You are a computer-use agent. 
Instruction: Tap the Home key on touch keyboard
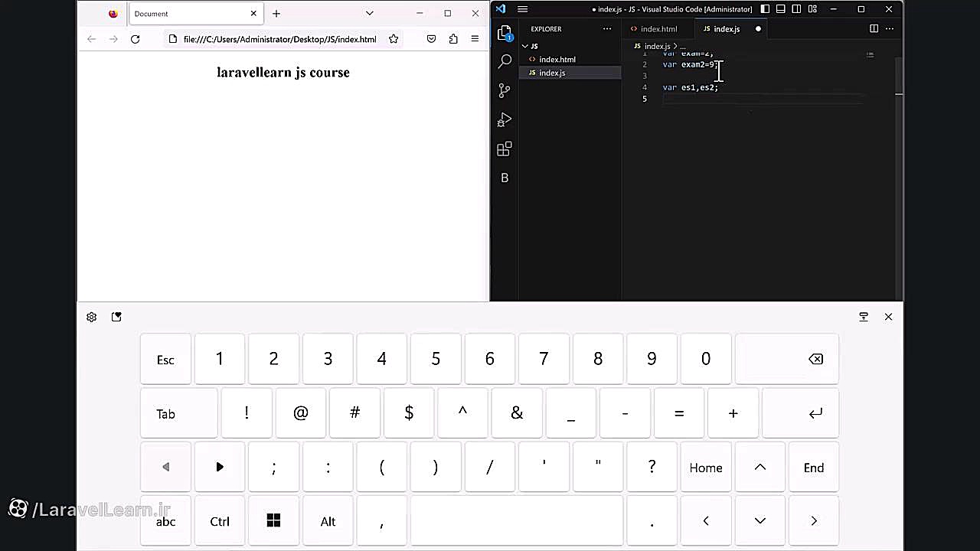(706, 468)
